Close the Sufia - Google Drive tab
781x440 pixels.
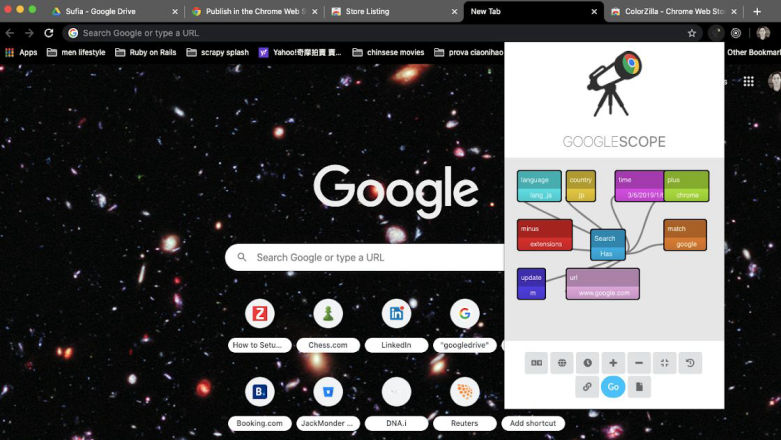(175, 11)
